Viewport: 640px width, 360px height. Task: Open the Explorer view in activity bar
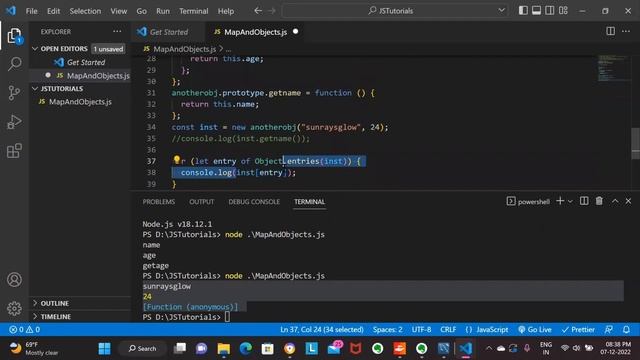(14, 36)
